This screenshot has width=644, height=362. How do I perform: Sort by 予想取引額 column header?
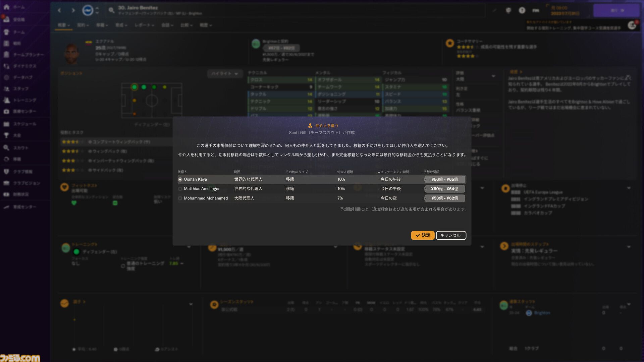pyautogui.click(x=431, y=172)
